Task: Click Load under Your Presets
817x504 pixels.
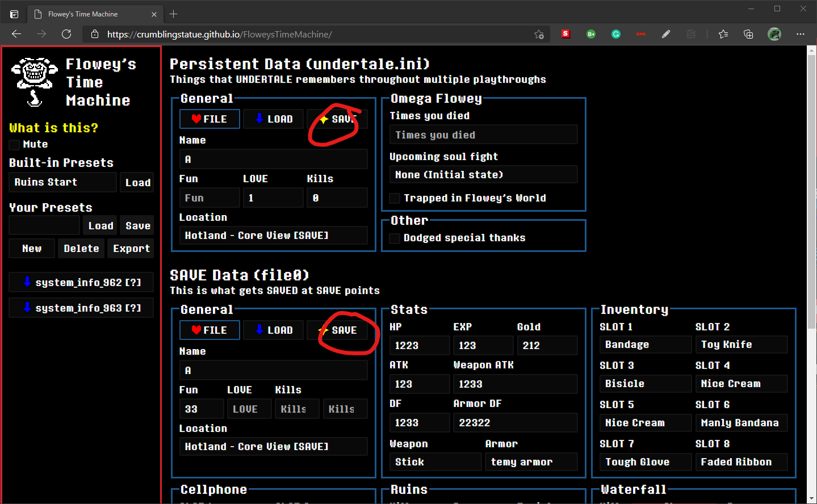Action: [x=100, y=225]
